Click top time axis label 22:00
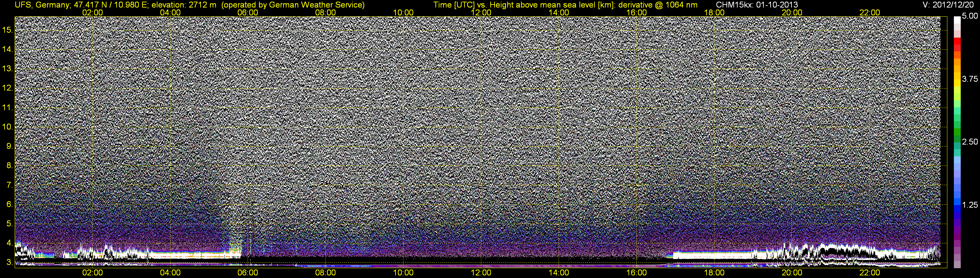The width and height of the screenshot is (980, 278). tap(870, 12)
